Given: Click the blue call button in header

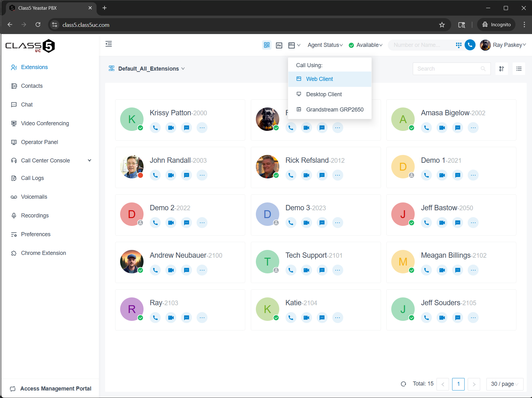Looking at the screenshot, I should point(470,45).
